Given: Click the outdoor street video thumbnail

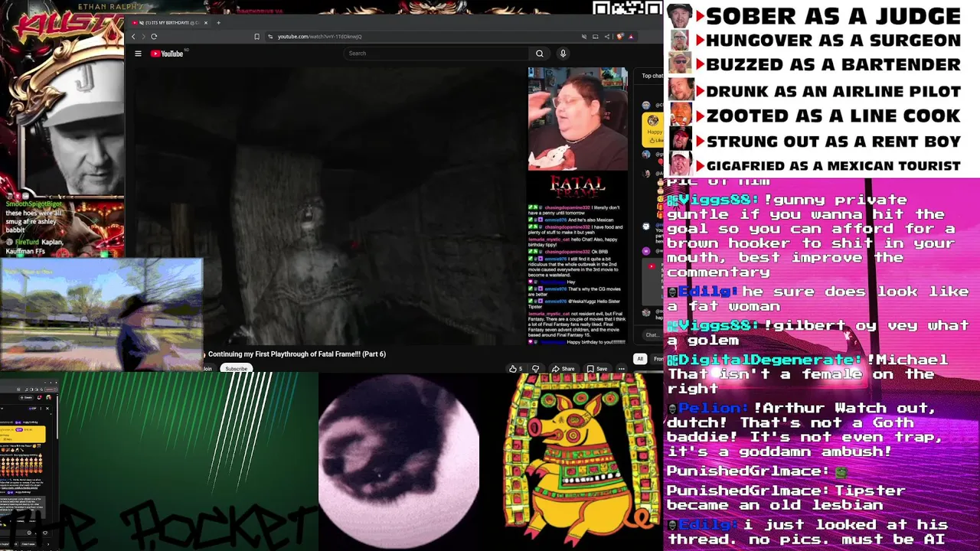Looking at the screenshot, I should [x=102, y=315].
